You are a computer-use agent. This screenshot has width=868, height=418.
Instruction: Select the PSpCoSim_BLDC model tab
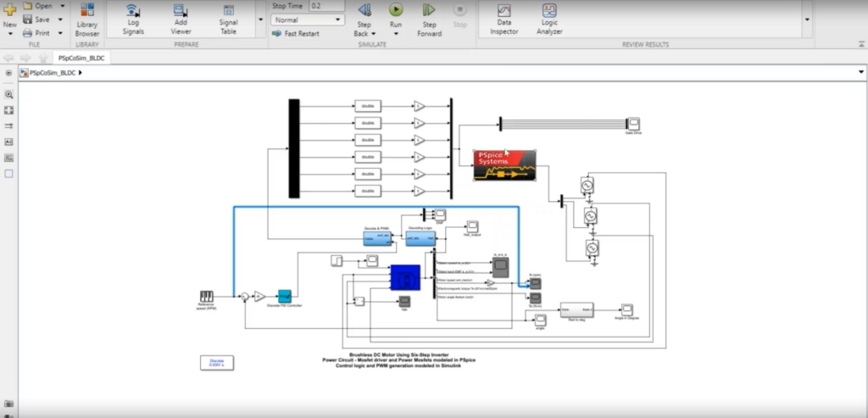click(81, 58)
